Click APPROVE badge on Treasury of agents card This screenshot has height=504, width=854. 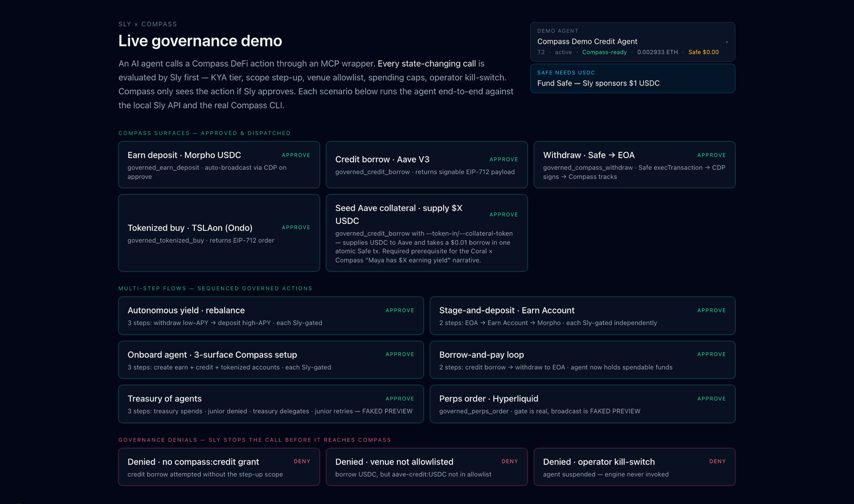coord(400,399)
